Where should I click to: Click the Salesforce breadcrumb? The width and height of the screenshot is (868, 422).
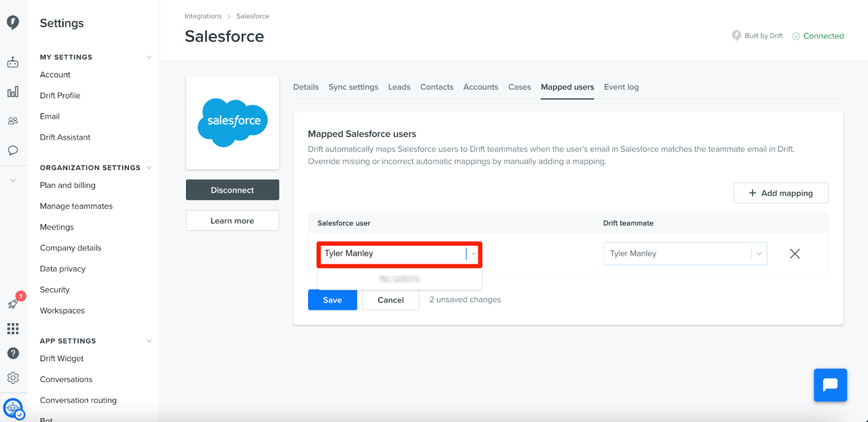tap(253, 16)
